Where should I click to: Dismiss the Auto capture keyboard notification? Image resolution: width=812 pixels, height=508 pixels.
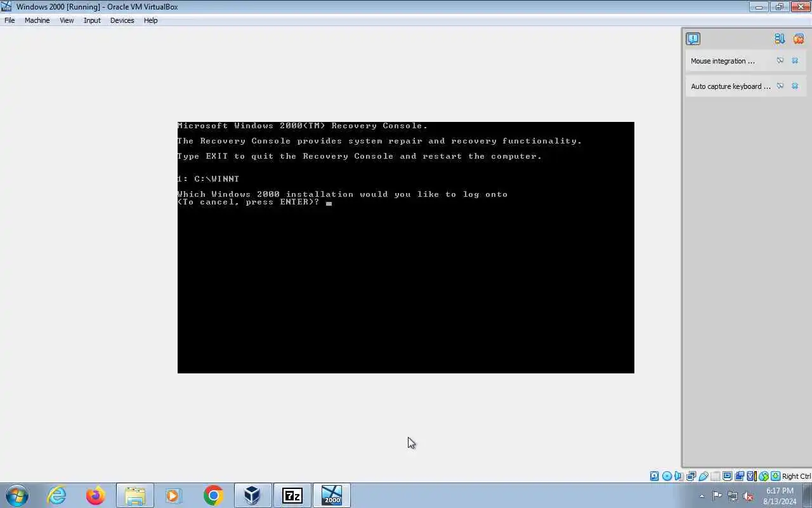(x=795, y=86)
